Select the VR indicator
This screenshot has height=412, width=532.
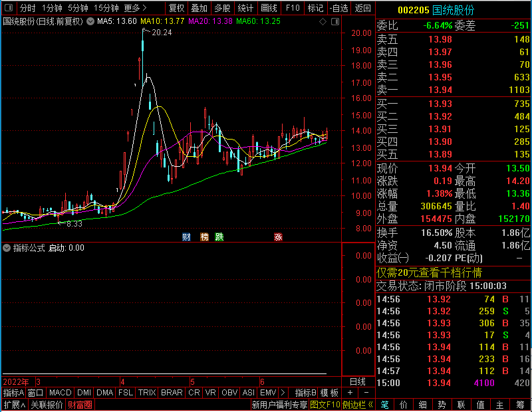click(210, 393)
